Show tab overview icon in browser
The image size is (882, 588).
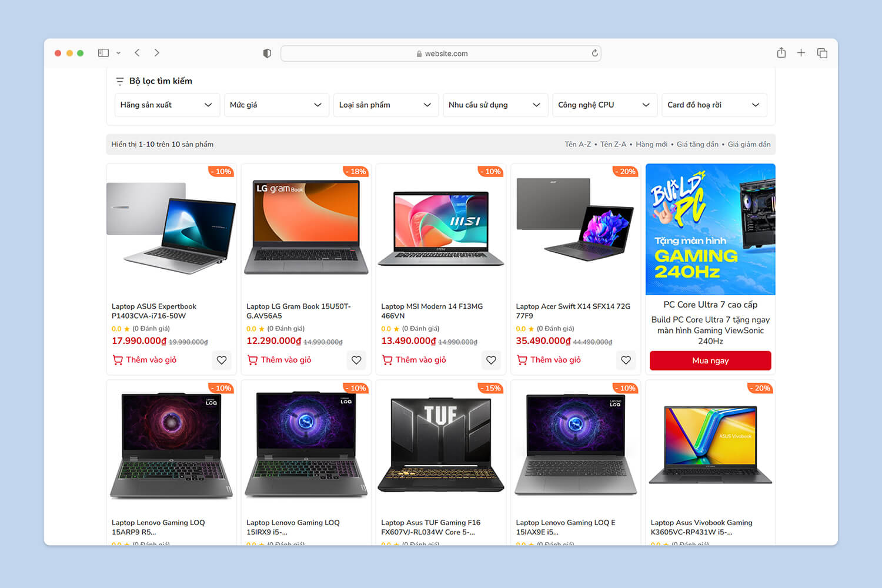click(x=822, y=53)
